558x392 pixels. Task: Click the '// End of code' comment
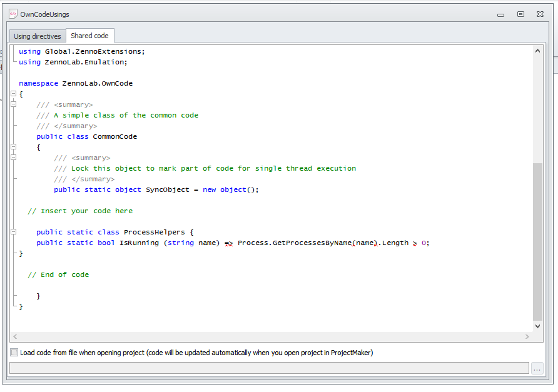tap(58, 274)
